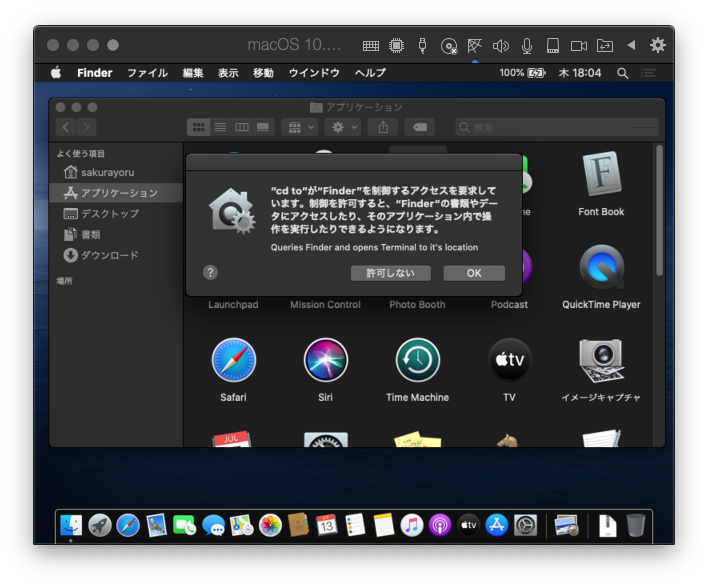Click the clock showing 木 18:04

pyautogui.click(x=580, y=73)
